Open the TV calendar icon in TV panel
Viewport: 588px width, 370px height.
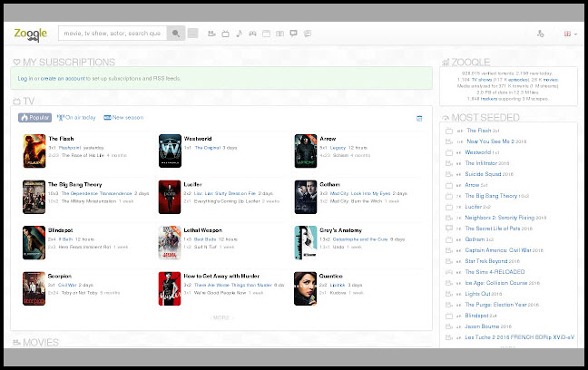(x=418, y=118)
